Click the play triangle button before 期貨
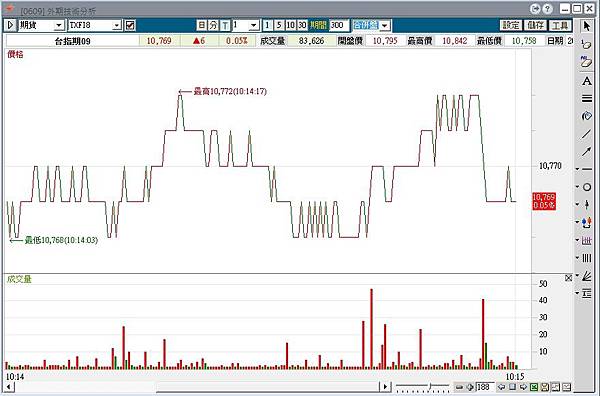The width and height of the screenshot is (600, 396). 11,25
